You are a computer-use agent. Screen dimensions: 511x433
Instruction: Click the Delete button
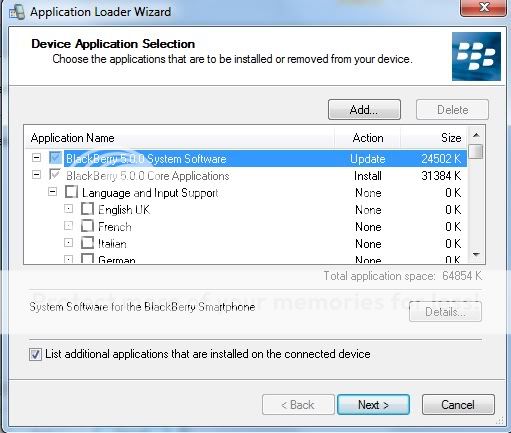coord(452,110)
